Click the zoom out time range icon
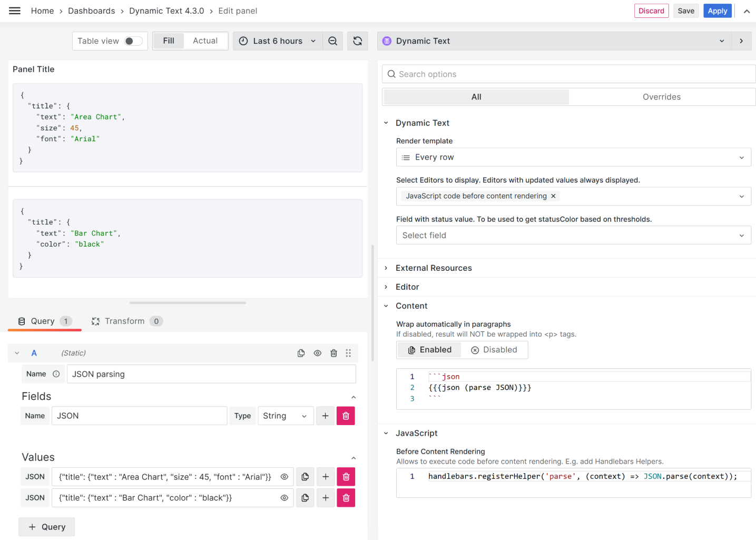Viewport: 756px width, 540px height. pyautogui.click(x=332, y=41)
